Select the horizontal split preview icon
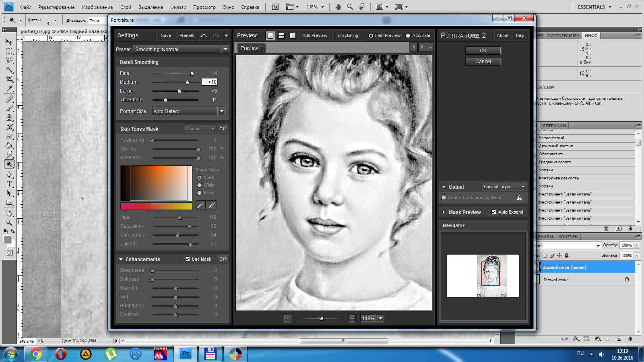Image resolution: width=644 pixels, height=362 pixels. [x=281, y=35]
